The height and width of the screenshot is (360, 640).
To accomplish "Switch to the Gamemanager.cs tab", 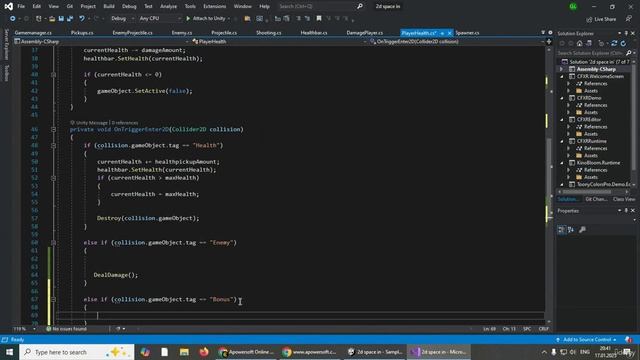I will tap(33, 33).
